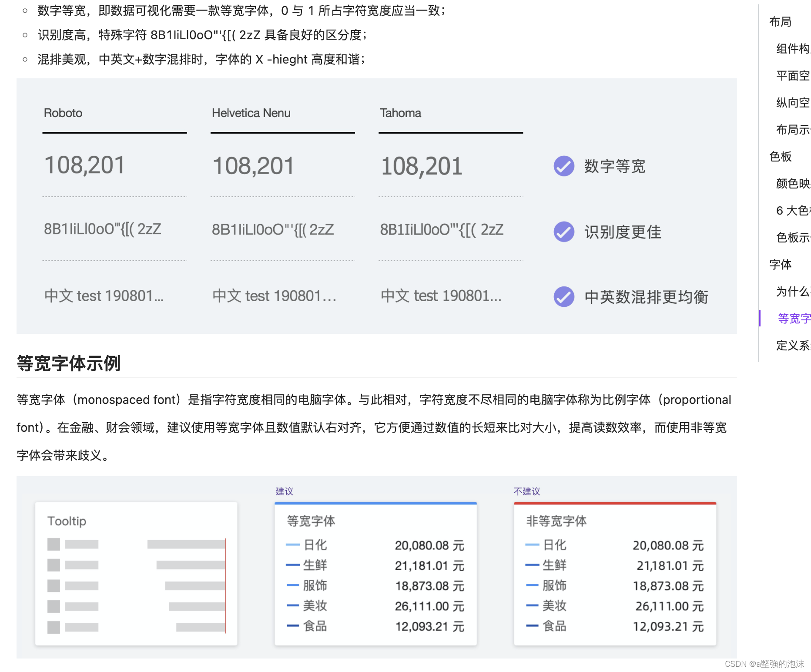Click the Tahoma column header
Viewport: 811px width, 672px height.
click(400, 113)
